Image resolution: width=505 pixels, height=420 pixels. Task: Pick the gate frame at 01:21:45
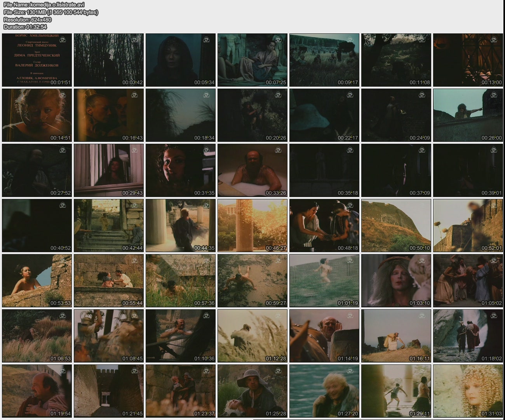109,391
